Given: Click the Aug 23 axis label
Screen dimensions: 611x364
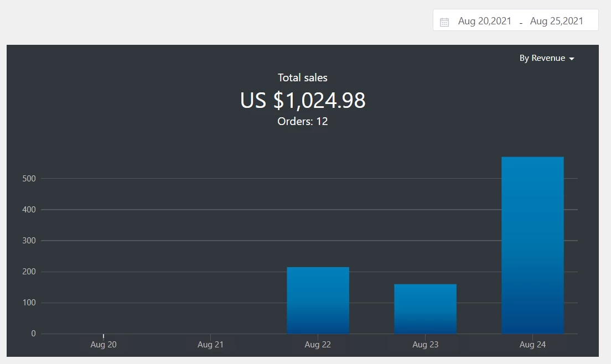Looking at the screenshot, I should click(425, 344).
